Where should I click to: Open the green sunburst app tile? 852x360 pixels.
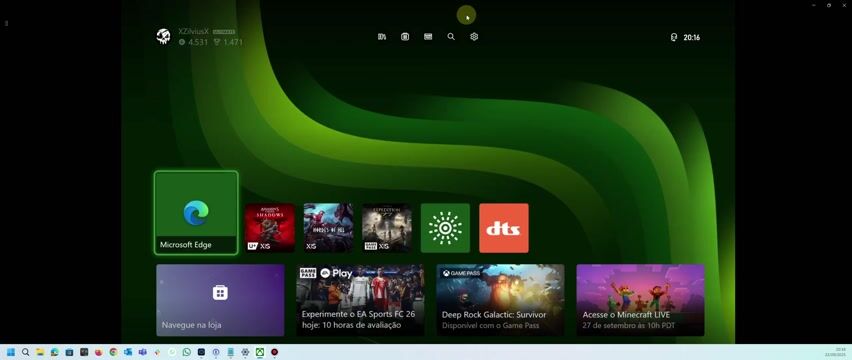pyautogui.click(x=446, y=228)
